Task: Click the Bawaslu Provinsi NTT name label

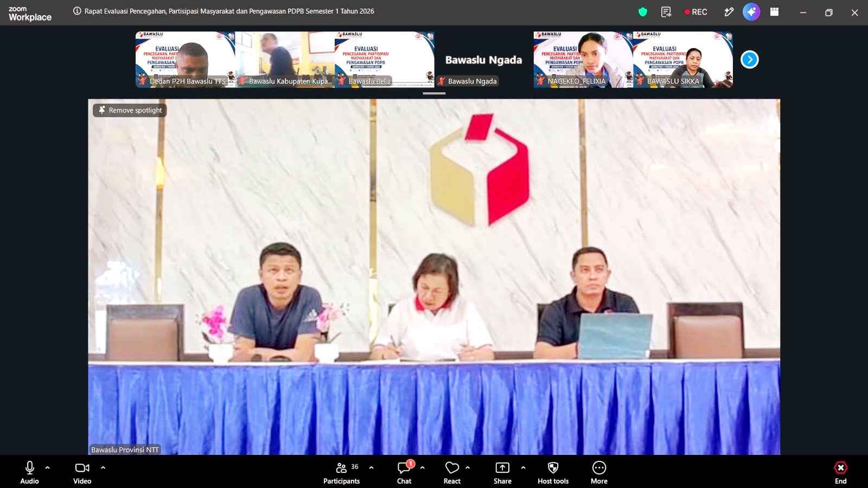Action: pyautogui.click(x=125, y=449)
